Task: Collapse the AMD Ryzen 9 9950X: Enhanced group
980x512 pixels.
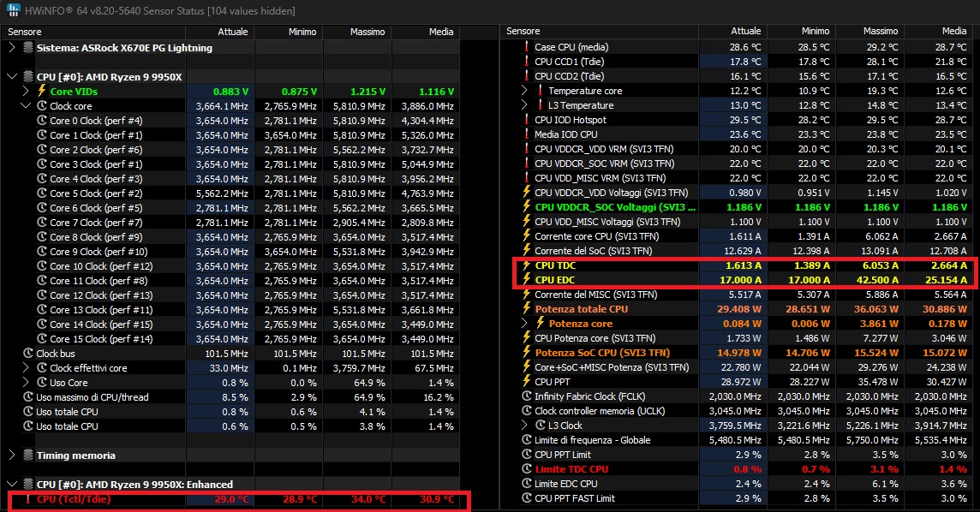Action: click(12, 484)
